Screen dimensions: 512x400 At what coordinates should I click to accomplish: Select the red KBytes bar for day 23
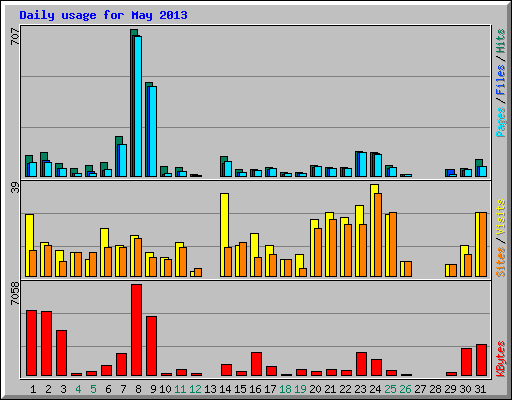click(361, 364)
